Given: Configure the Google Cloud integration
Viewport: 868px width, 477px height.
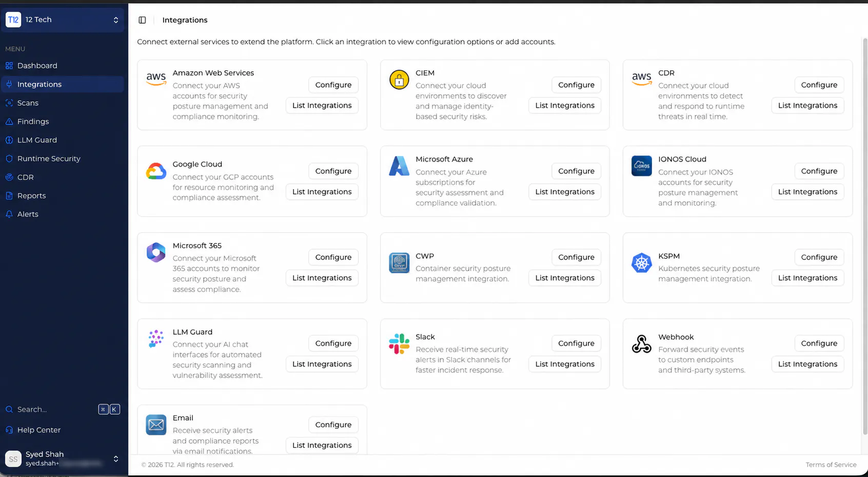Looking at the screenshot, I should [x=333, y=171].
